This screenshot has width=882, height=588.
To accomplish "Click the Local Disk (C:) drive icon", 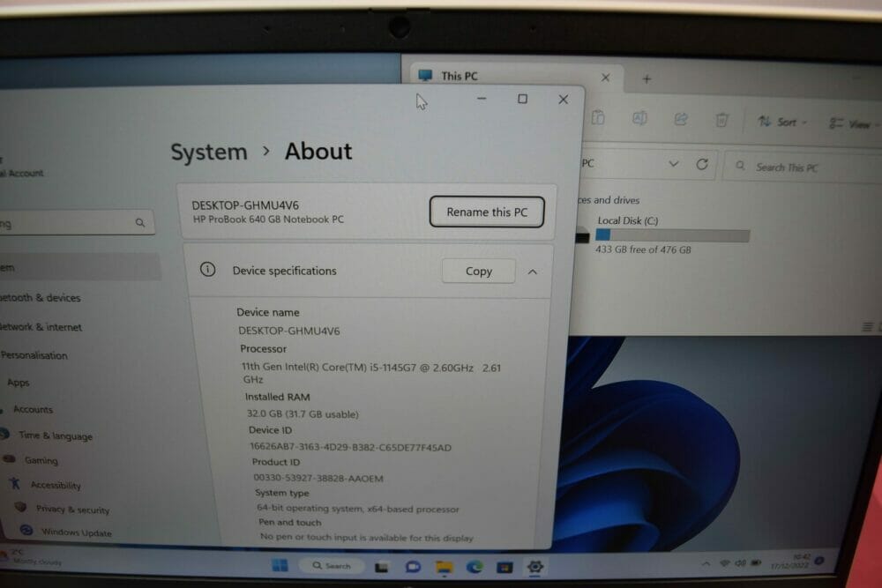I will 583,236.
